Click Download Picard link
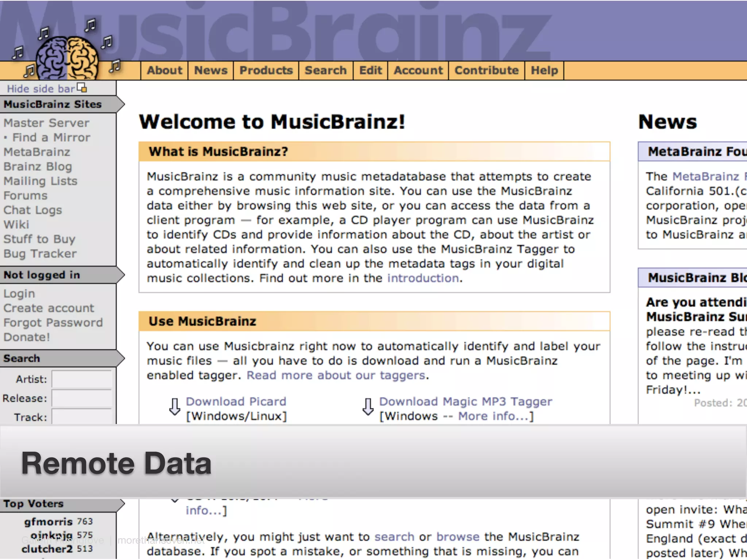 (x=236, y=401)
